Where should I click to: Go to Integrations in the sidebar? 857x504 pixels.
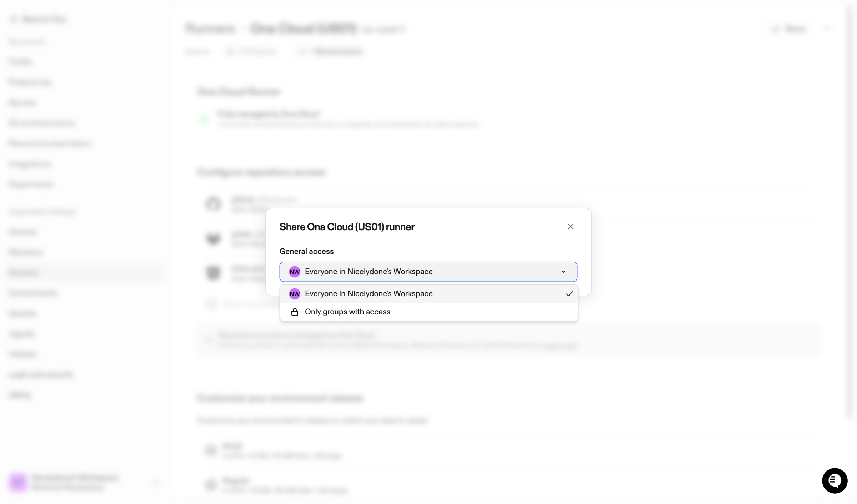pos(30,164)
